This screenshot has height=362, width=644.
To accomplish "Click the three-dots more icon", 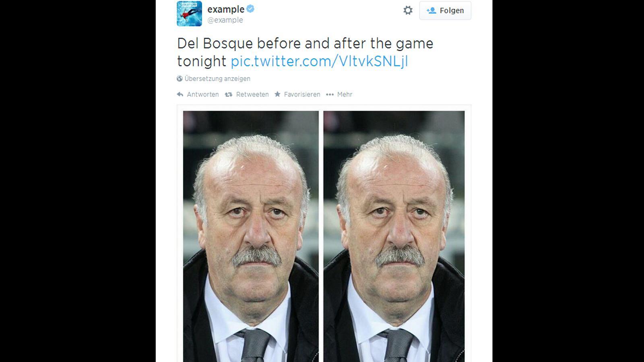I will (x=330, y=95).
